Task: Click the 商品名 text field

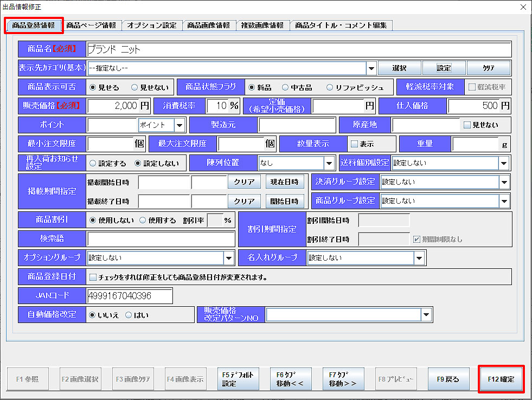Action: [299, 49]
